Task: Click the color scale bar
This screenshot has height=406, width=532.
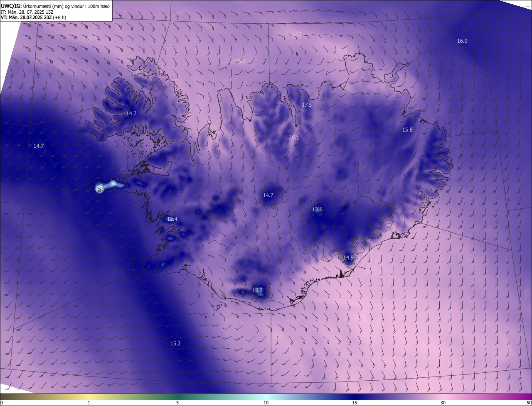Action: (266, 396)
